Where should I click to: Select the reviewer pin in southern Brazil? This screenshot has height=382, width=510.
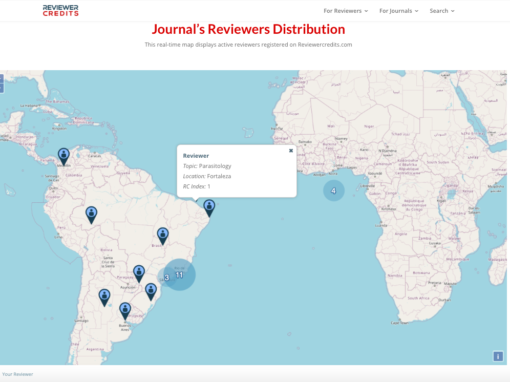click(x=151, y=292)
